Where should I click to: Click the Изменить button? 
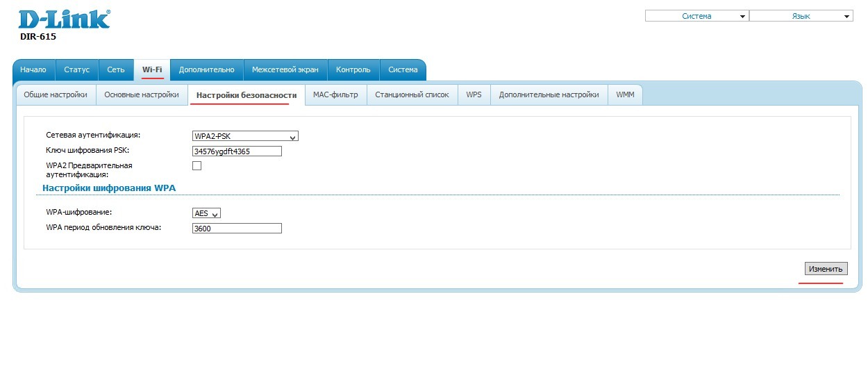826,269
